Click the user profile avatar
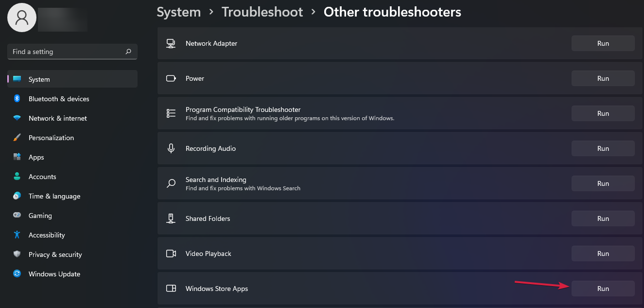 click(22, 18)
